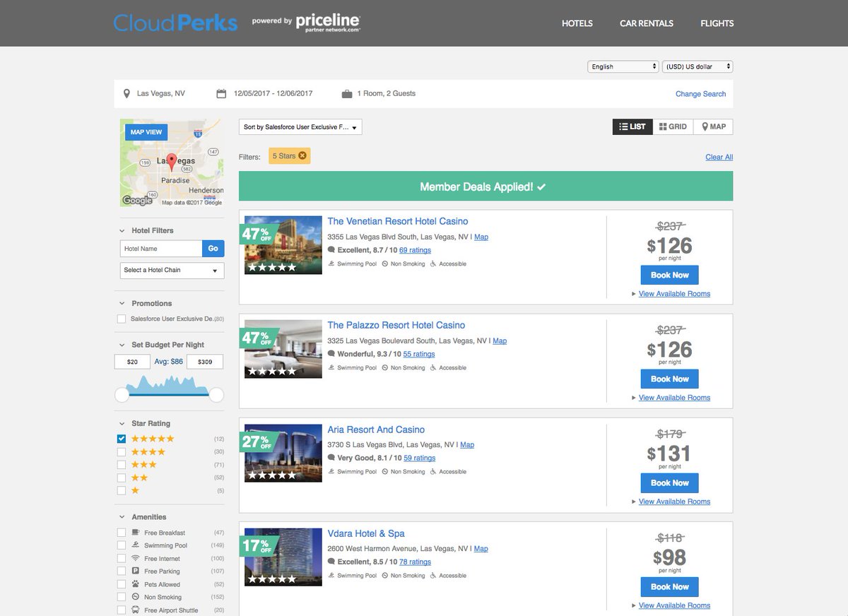Open the Select a Hotel Chain dropdown
848x616 pixels.
tap(172, 270)
